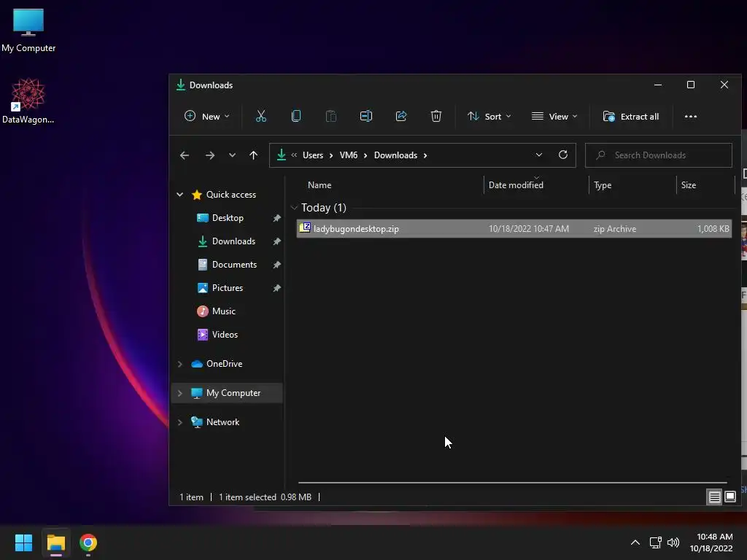This screenshot has width=747, height=560.
Task: Click the Paste clipboard icon
Action: pos(331,116)
